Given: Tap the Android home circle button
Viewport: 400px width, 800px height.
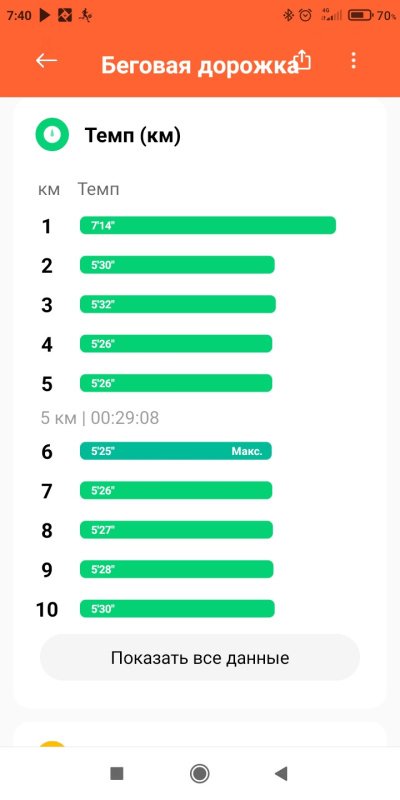Looking at the screenshot, I should pyautogui.click(x=199, y=773).
